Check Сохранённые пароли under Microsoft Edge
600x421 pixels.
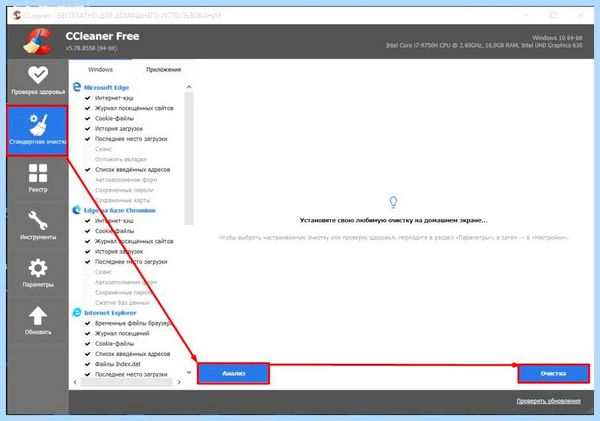[x=88, y=190]
